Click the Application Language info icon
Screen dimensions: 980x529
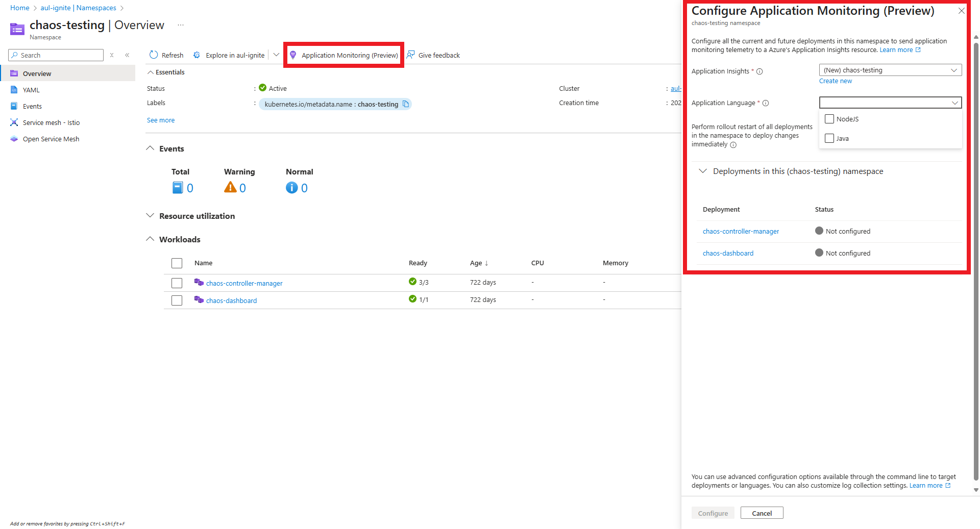(766, 103)
